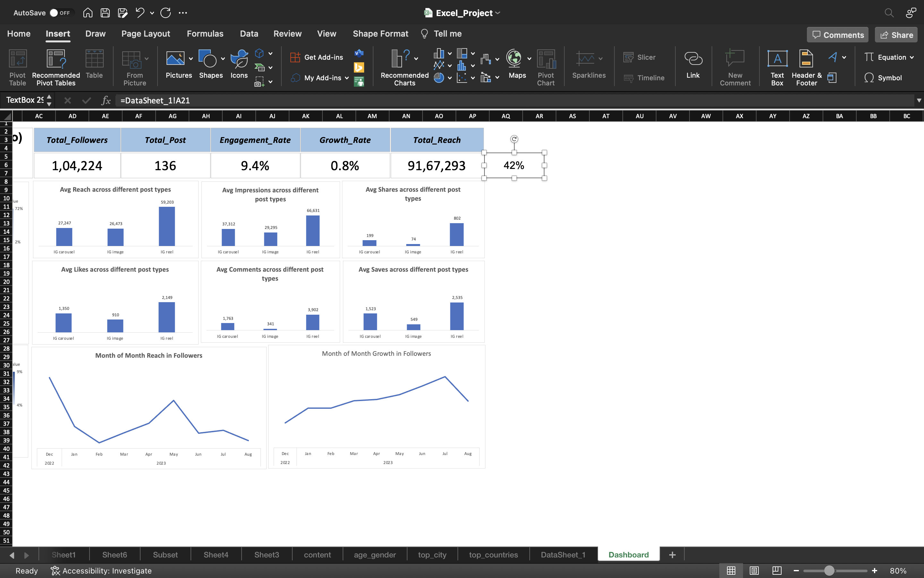924x578 pixels.
Task: Add a new sheet with plus button
Action: coord(672,555)
